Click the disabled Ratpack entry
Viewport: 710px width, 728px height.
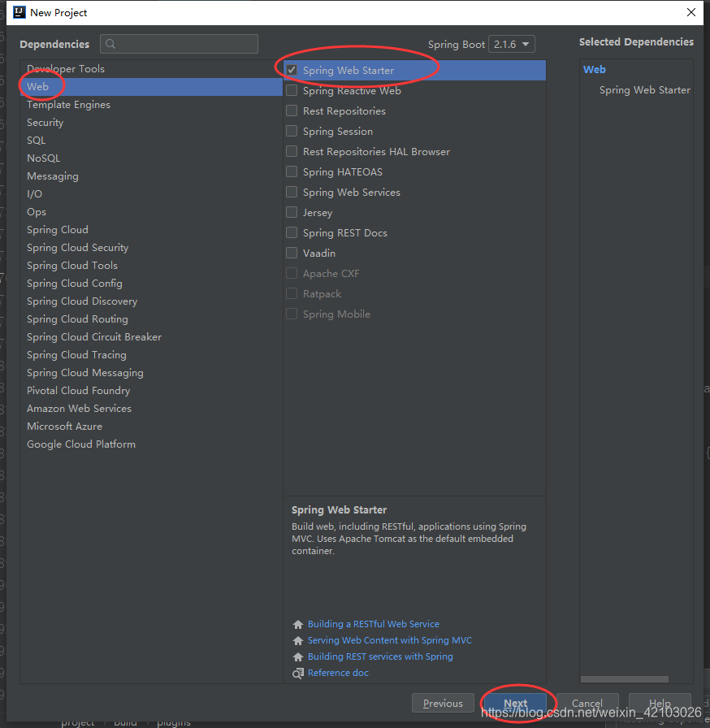coord(414,294)
